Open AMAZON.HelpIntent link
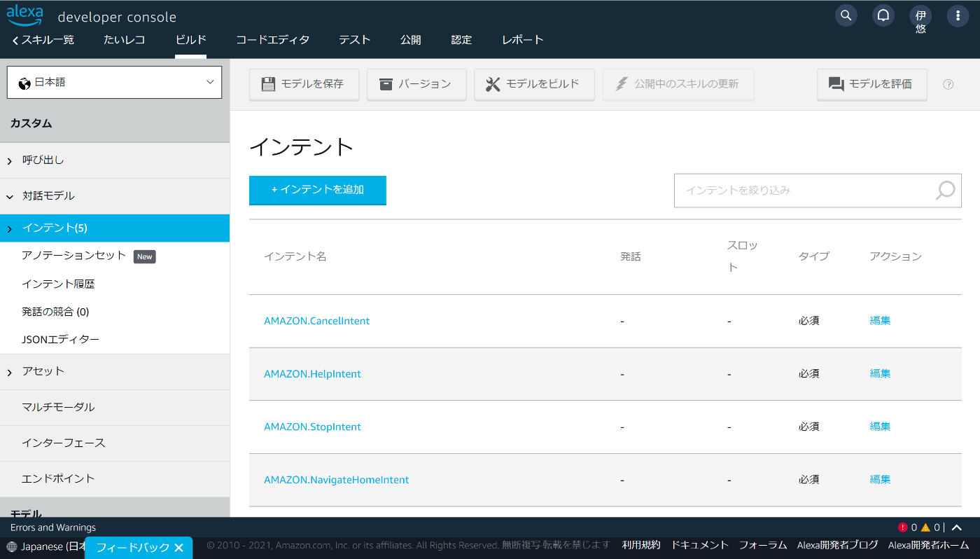980x559 pixels. pos(312,374)
